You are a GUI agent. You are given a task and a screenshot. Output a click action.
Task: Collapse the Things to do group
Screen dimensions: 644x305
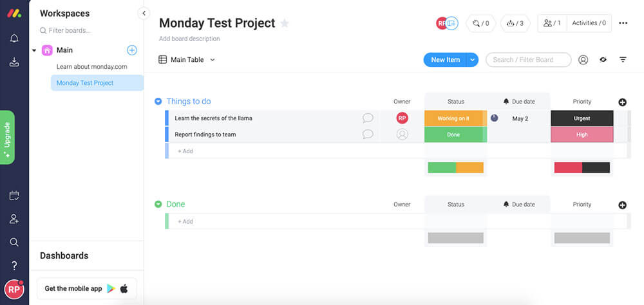point(158,102)
